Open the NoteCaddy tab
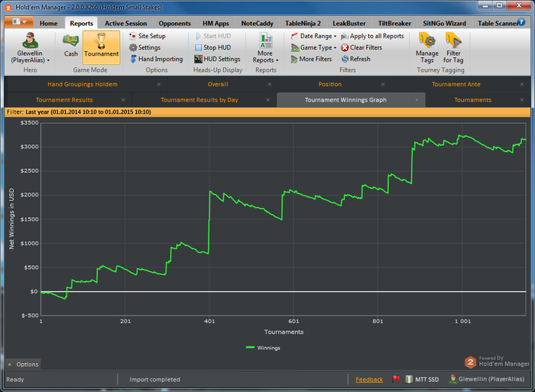The image size is (535, 392). 258,23
